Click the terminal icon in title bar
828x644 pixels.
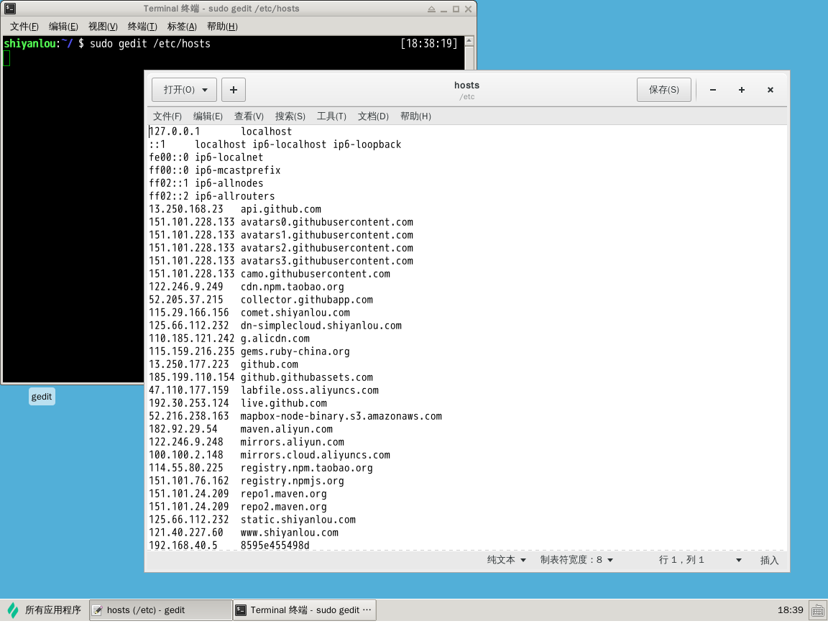pos(10,9)
